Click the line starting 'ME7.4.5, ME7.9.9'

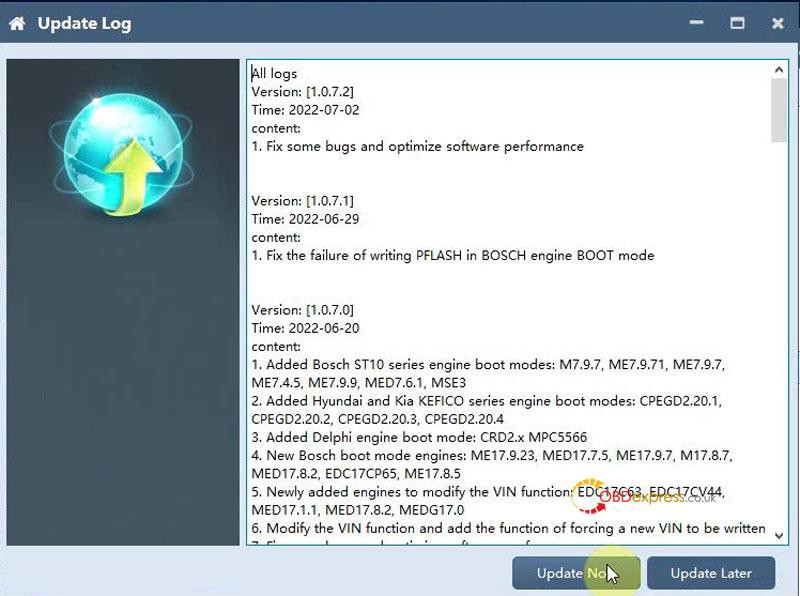[x=359, y=383]
